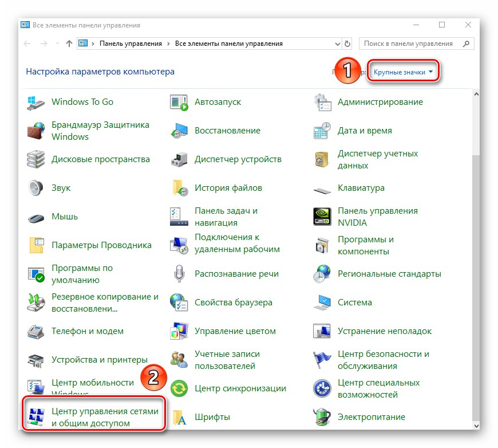Viewport: 498px width, 448px height.
Task: Click the Управление цветом icon
Action: (179, 331)
